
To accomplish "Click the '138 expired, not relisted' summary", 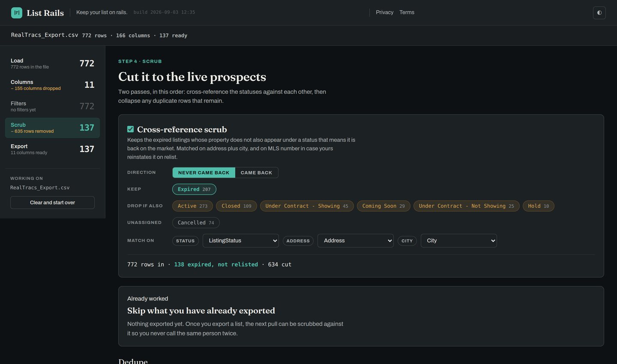I will pos(216,265).
